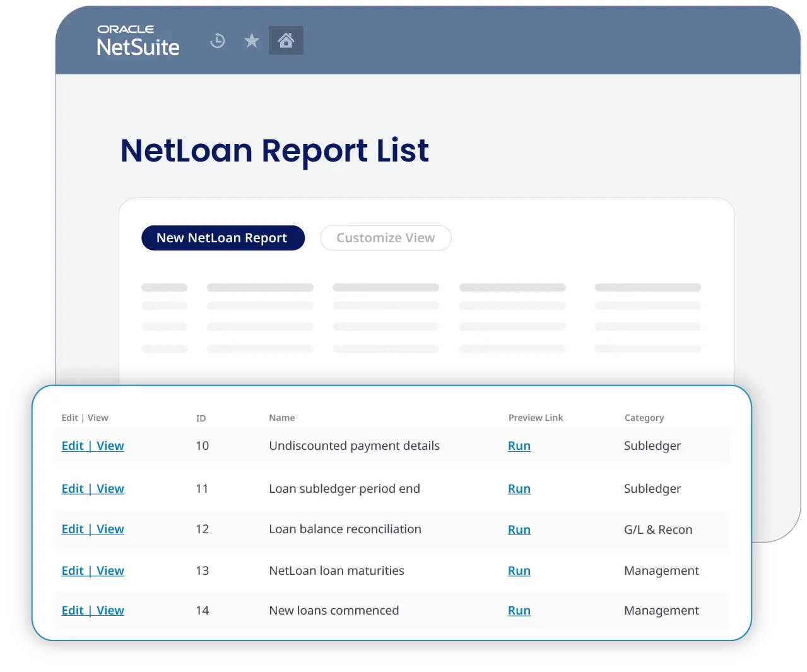
Task: Run the Loan balance reconciliation report
Action: pos(519,529)
